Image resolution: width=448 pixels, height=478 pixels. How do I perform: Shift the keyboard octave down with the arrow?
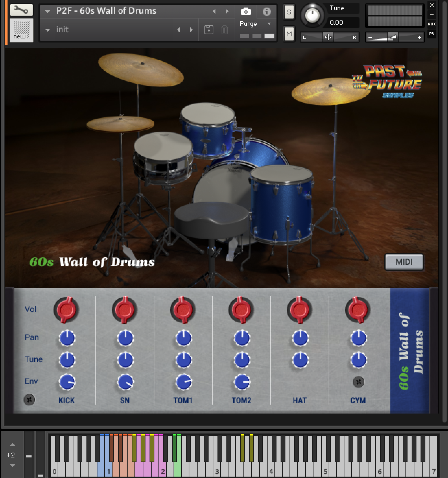pyautogui.click(x=12, y=466)
